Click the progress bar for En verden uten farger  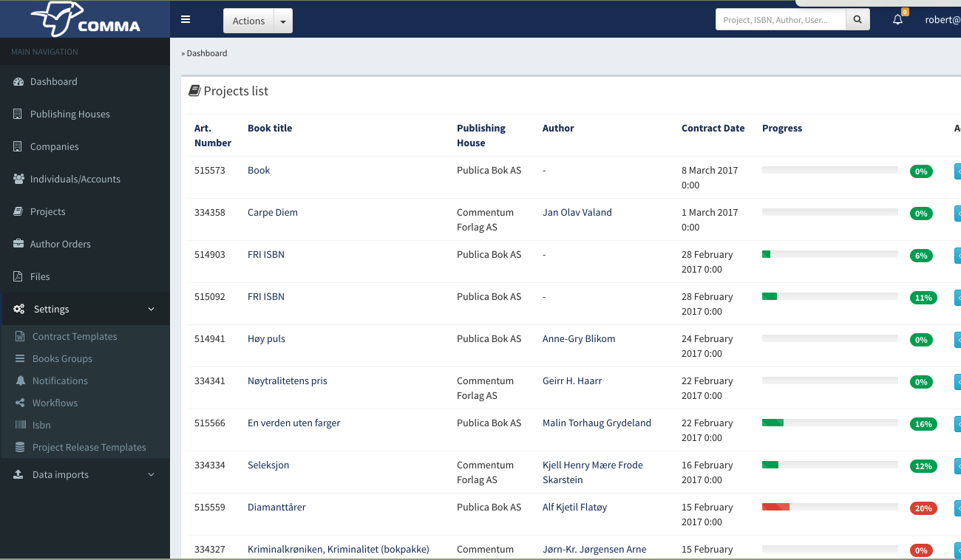[x=830, y=423]
